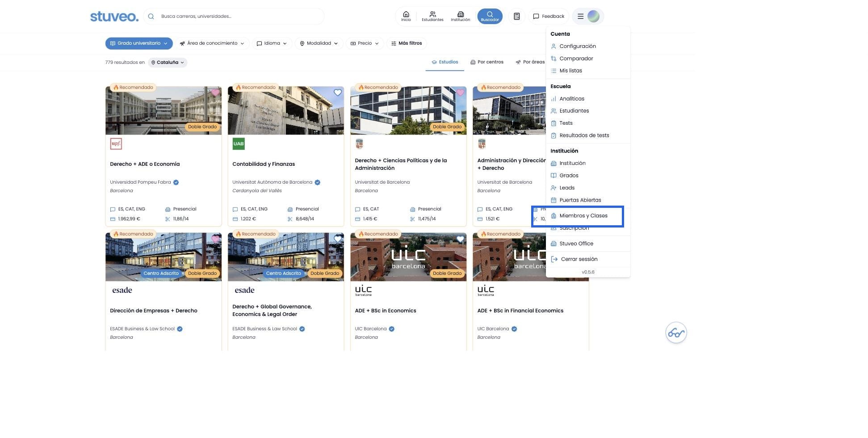Open Institución icon in top navigation
This screenshot has height=438, width=868.
coord(460,16)
